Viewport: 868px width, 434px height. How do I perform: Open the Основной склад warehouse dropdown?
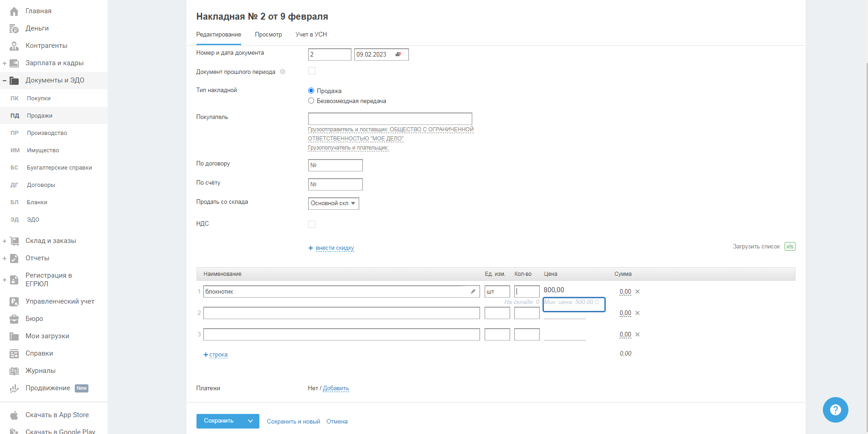pyautogui.click(x=333, y=203)
